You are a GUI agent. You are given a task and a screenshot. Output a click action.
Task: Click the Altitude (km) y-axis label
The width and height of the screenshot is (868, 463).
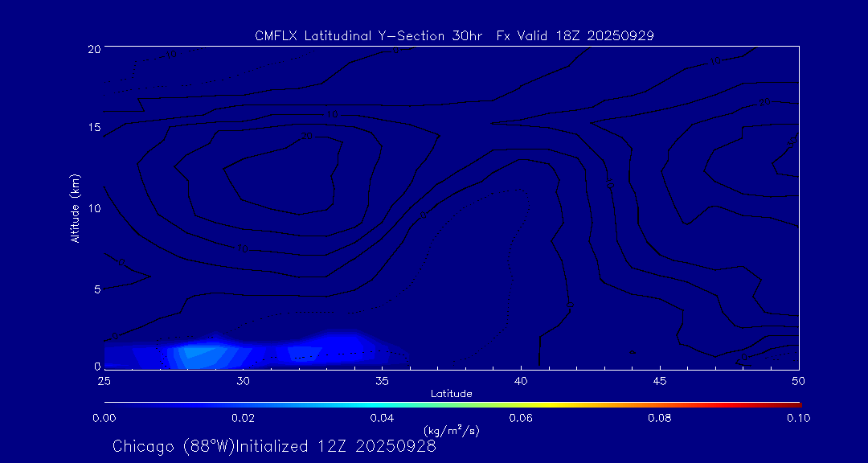[75, 208]
